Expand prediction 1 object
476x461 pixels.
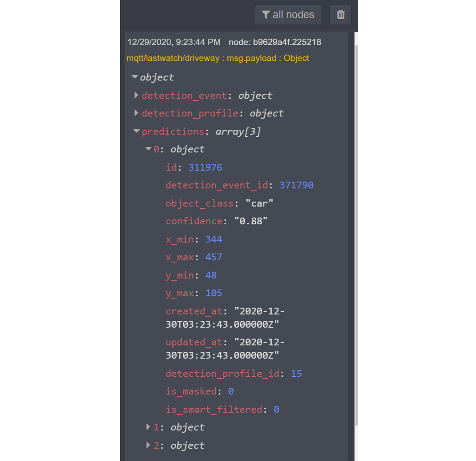[x=148, y=427]
